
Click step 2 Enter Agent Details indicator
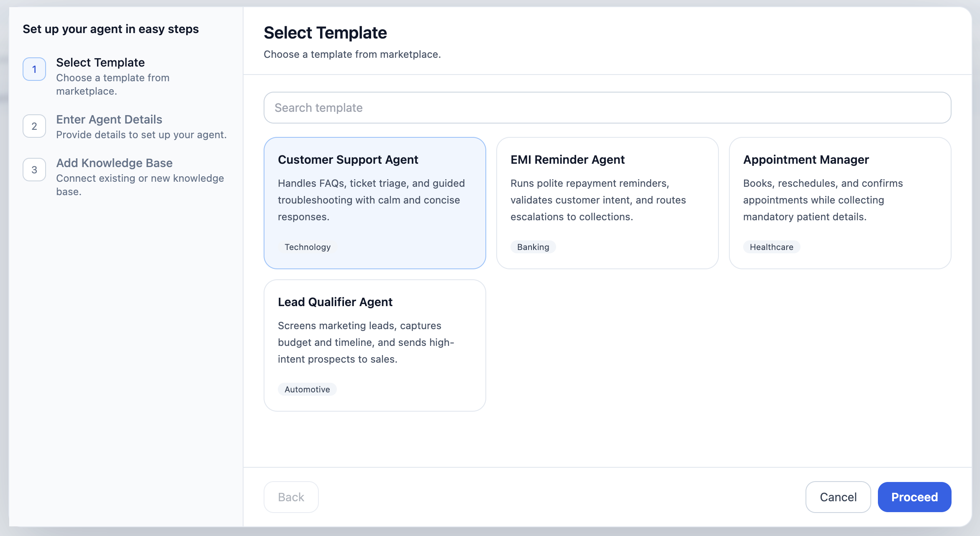(x=34, y=126)
